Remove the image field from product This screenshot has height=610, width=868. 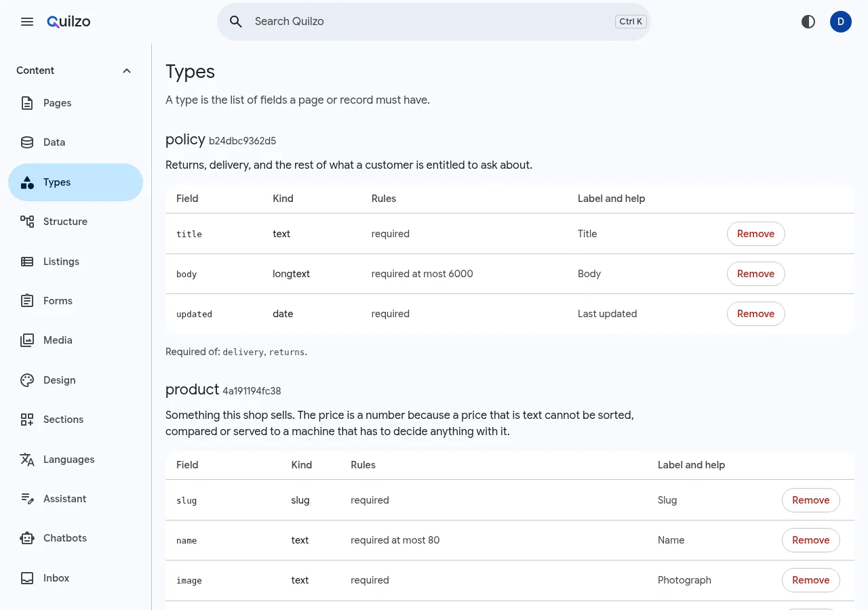[810, 580]
